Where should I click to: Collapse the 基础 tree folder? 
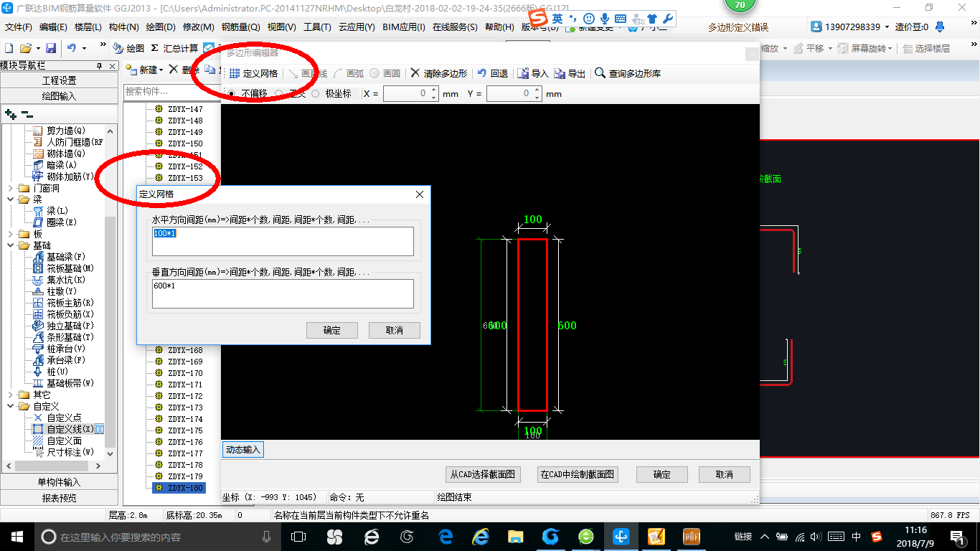10,245
